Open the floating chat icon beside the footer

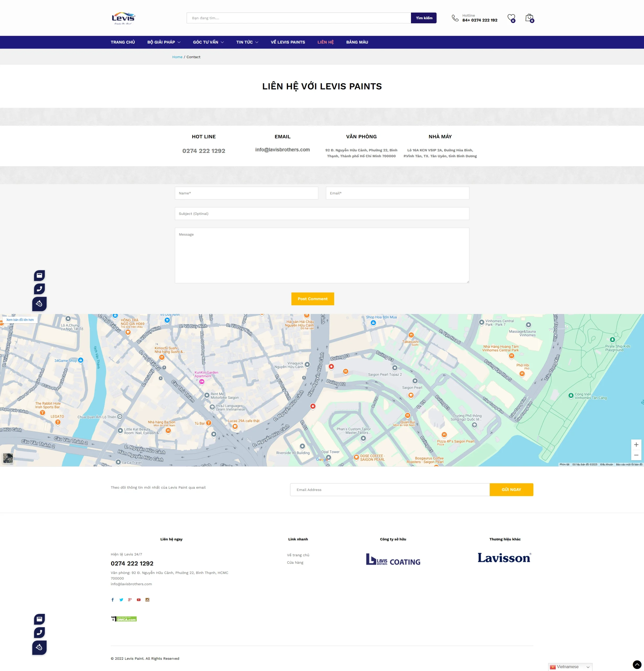tap(39, 647)
